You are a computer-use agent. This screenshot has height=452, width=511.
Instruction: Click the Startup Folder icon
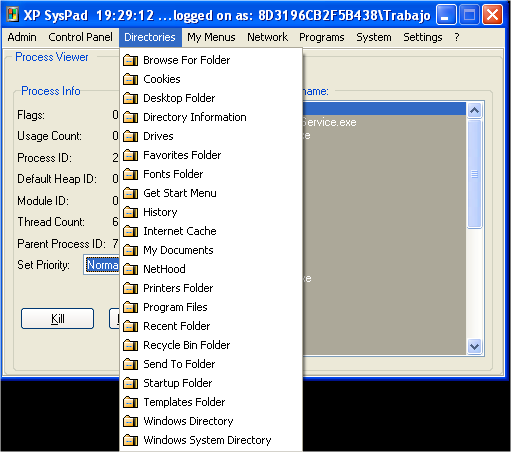[x=130, y=383]
